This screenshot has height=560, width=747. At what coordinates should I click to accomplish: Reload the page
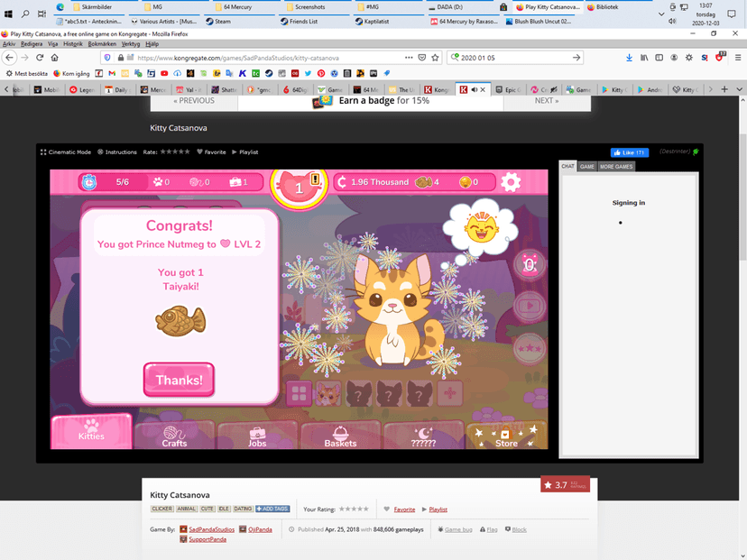click(40, 58)
